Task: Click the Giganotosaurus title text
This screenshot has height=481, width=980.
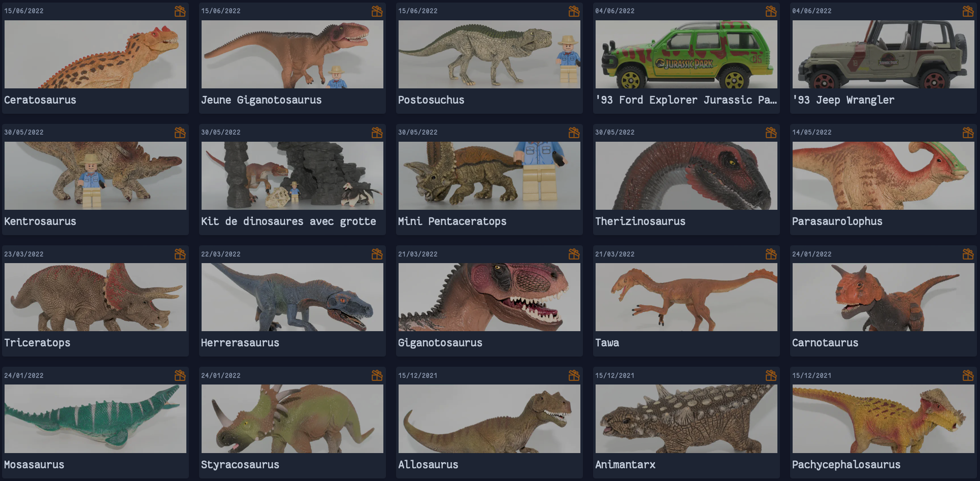Action: 440,343
